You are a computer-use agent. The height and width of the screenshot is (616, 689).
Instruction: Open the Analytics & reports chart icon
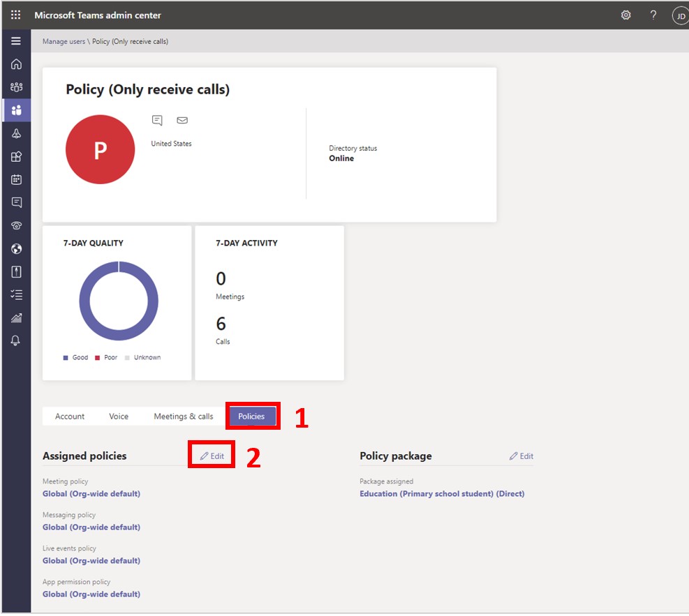(x=15, y=317)
